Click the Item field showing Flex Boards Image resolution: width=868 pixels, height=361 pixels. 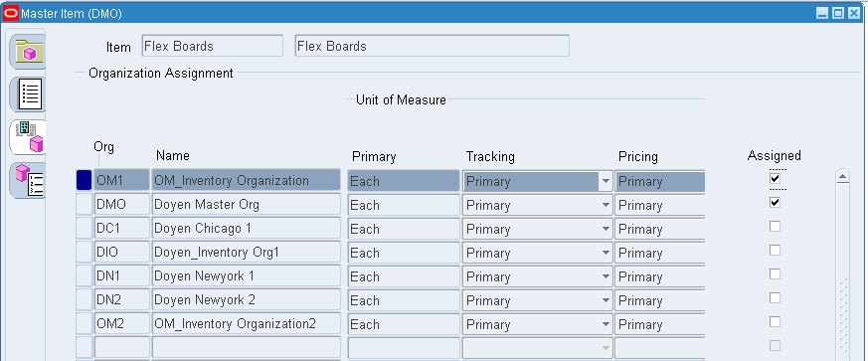[212, 46]
